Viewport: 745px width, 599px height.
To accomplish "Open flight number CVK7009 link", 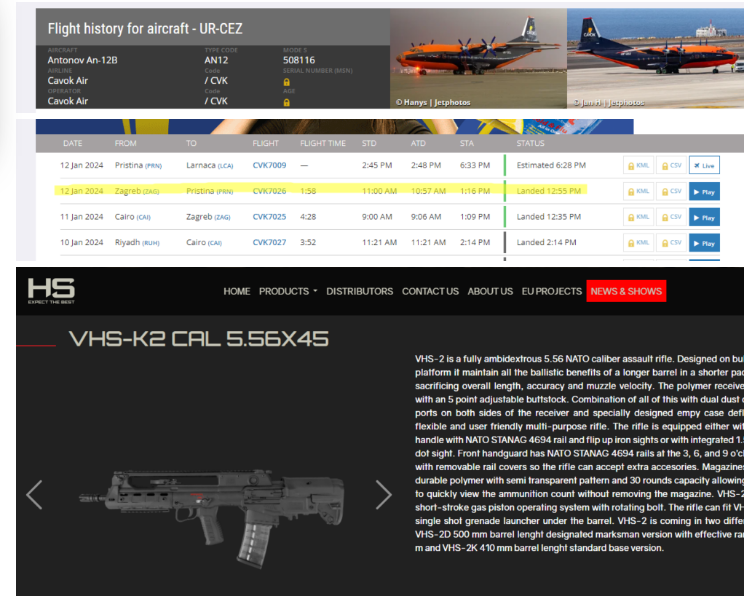I will 269,165.
